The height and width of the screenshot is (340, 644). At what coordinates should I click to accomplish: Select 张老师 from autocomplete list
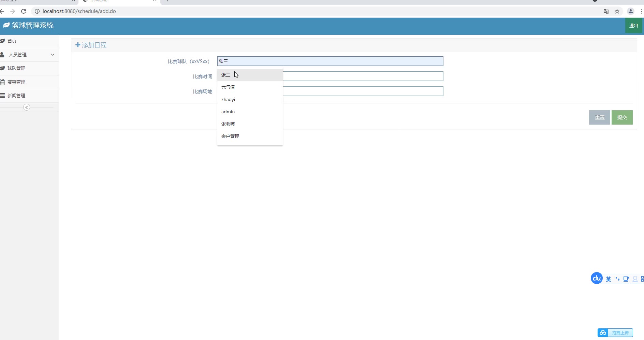(x=250, y=124)
